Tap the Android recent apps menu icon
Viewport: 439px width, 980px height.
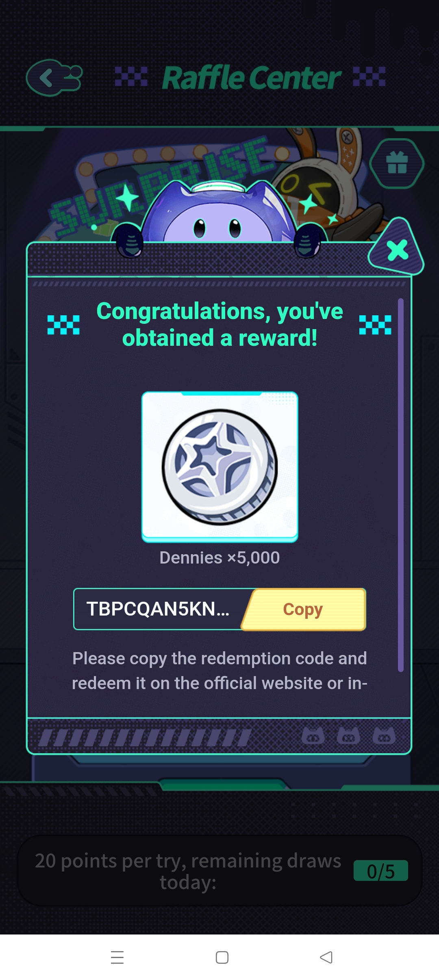117,957
